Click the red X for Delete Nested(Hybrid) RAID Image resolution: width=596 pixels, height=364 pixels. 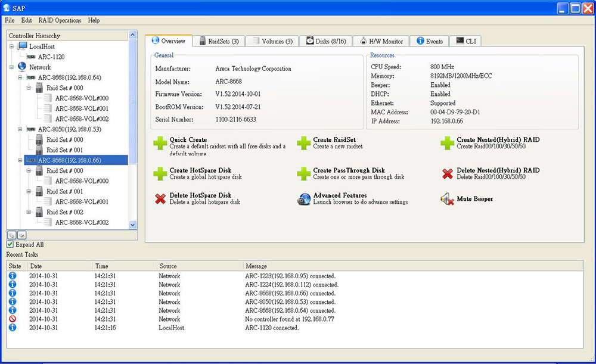(448, 173)
